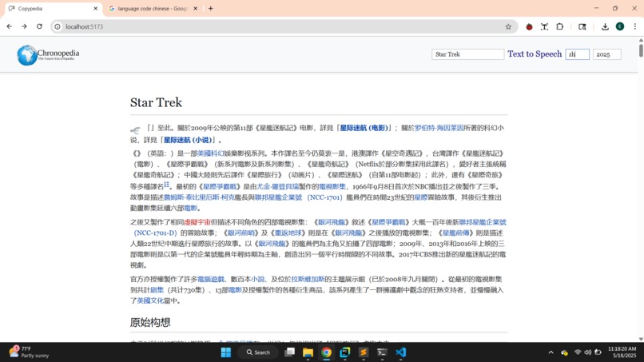
Task: Close the Copypedia tab
Action: [96, 8]
